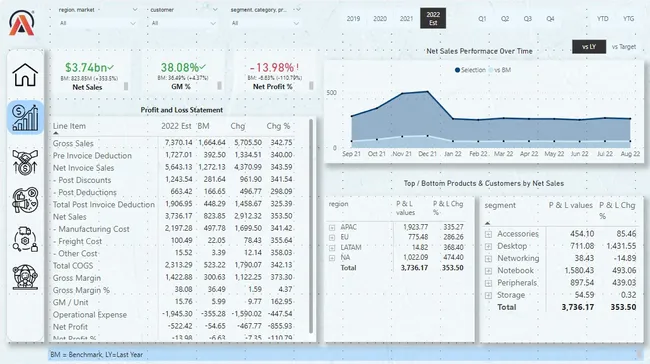Viewport: 650px width, 364px height.
Task: Switch to YTG view
Action: click(x=628, y=19)
